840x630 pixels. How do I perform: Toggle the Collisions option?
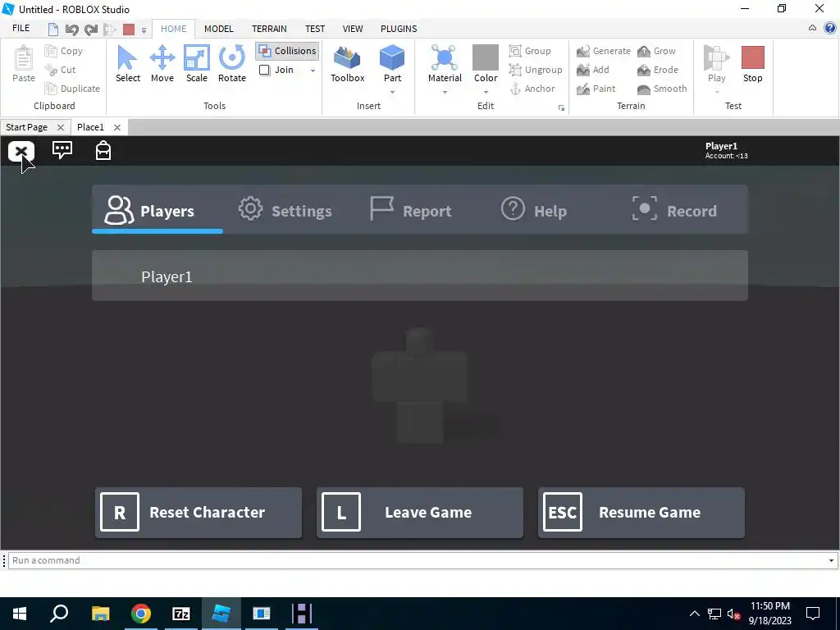pyautogui.click(x=287, y=51)
